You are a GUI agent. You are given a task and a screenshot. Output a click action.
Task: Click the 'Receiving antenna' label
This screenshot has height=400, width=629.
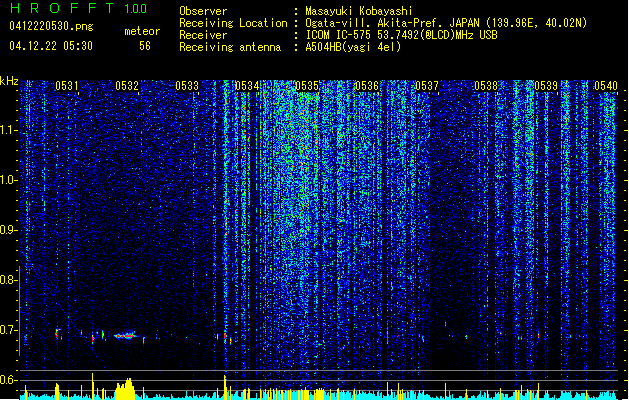[230, 47]
